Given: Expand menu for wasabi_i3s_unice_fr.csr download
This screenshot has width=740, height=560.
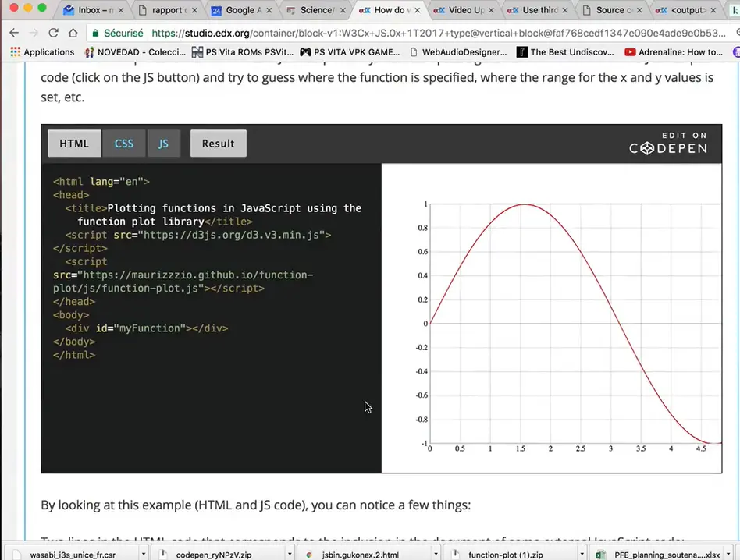Looking at the screenshot, I should coord(144,555).
